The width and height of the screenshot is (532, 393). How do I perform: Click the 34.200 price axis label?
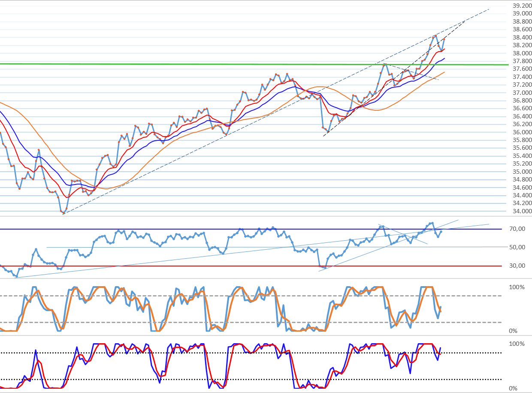point(523,203)
